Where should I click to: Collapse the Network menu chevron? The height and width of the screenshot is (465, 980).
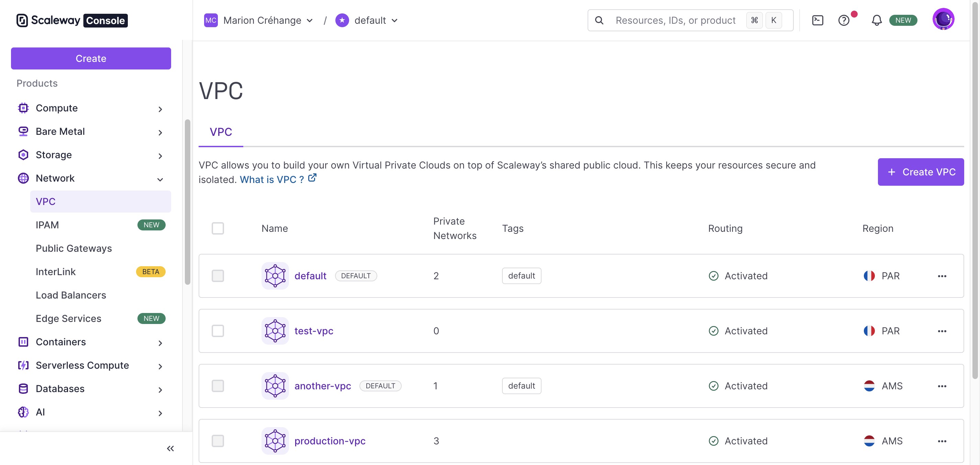pyautogui.click(x=160, y=180)
